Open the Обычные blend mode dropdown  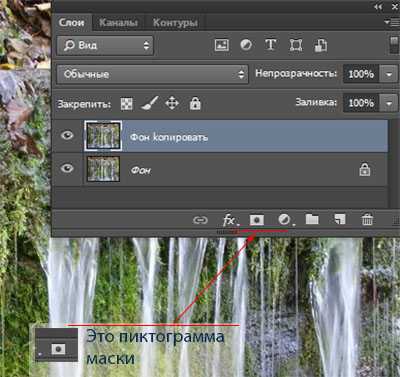[x=153, y=74]
